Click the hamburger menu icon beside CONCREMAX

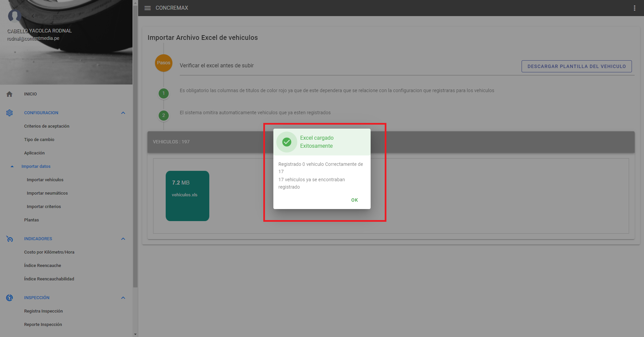tap(148, 8)
